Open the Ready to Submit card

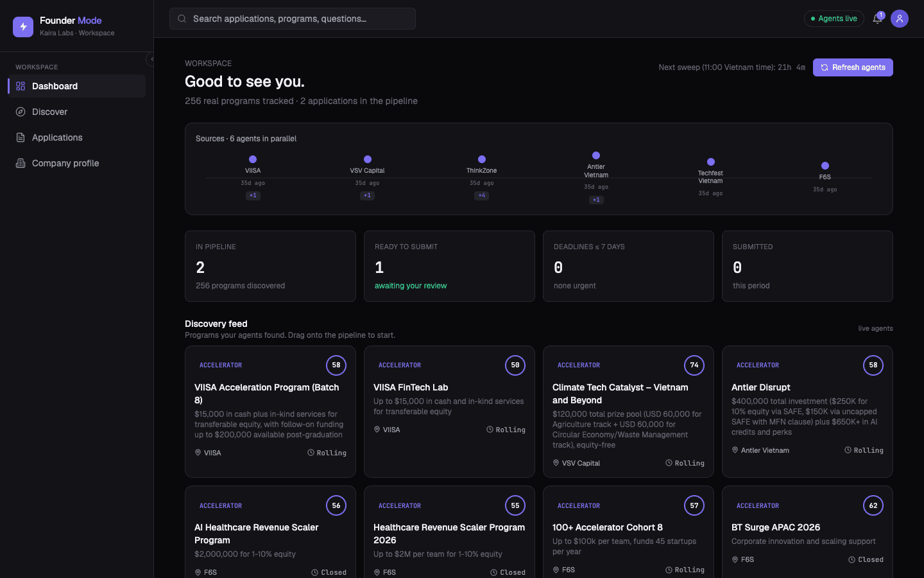coord(449,267)
